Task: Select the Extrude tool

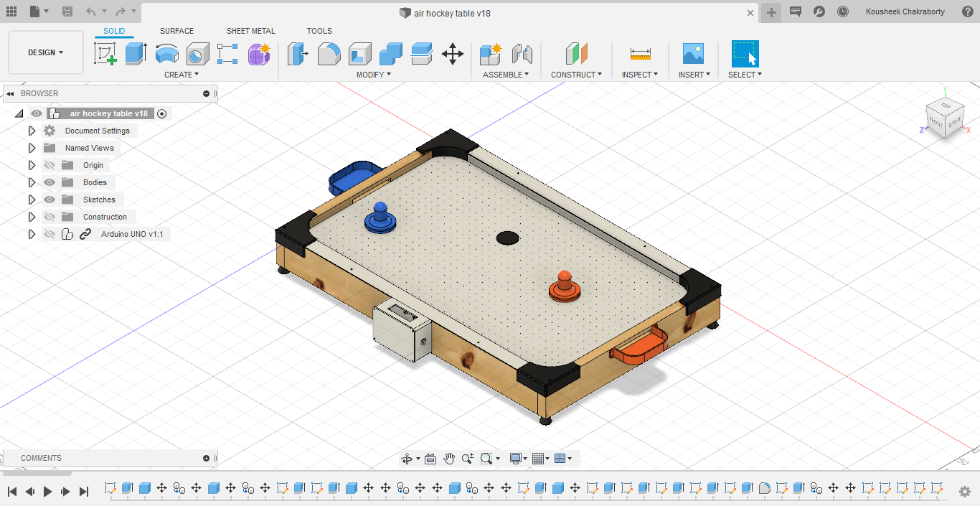Action: point(136,54)
